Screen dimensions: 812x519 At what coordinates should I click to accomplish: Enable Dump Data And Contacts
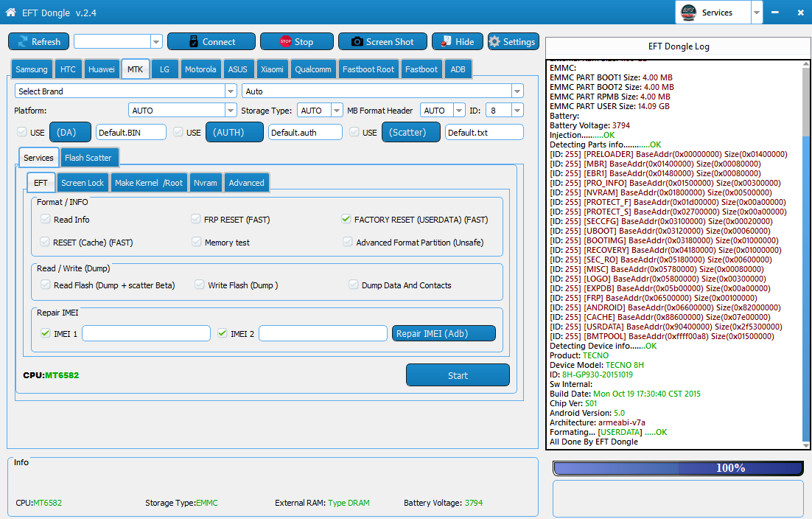pyautogui.click(x=353, y=285)
